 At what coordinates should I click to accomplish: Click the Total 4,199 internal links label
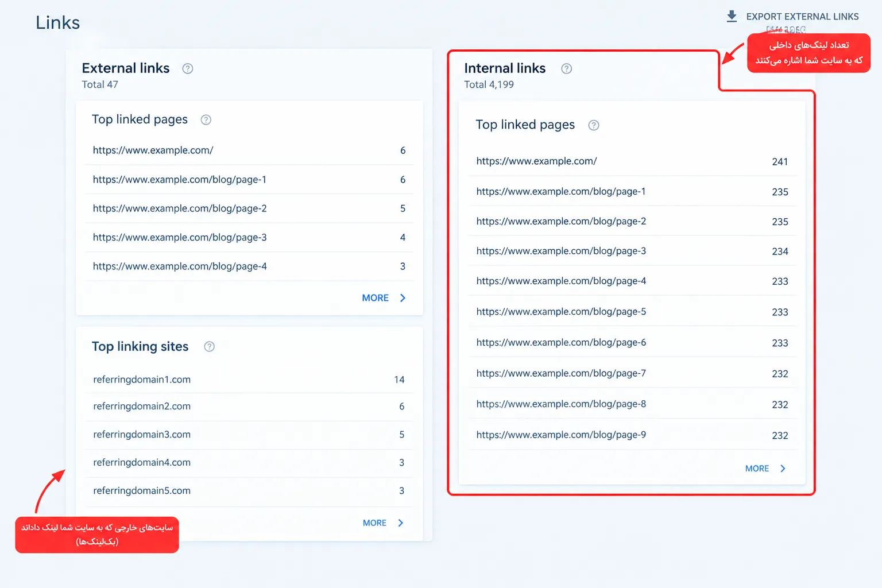(489, 84)
